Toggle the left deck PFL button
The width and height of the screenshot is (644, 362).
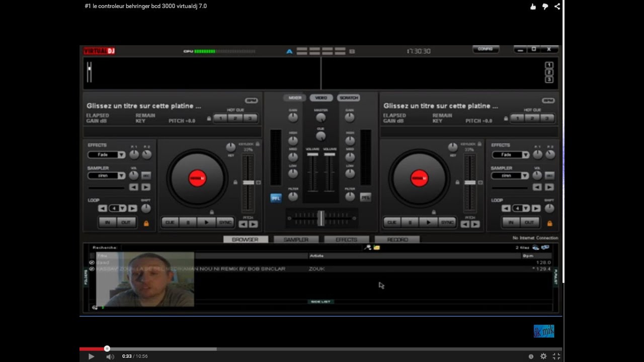(x=276, y=198)
